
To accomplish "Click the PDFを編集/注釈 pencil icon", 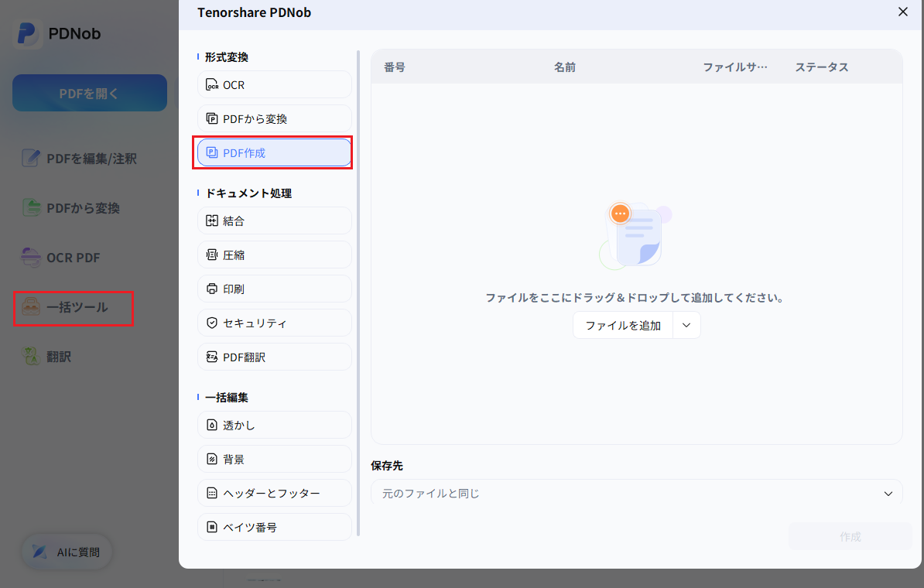I will click(x=31, y=158).
